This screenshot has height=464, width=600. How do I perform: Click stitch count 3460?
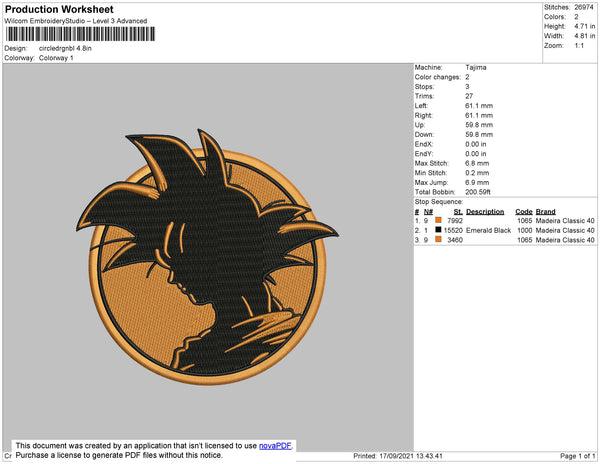pyautogui.click(x=455, y=240)
